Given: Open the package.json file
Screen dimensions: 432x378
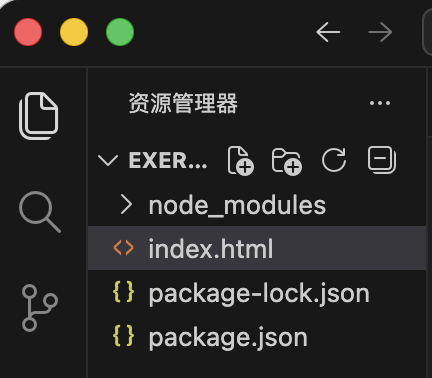Looking at the screenshot, I should pos(257,337).
